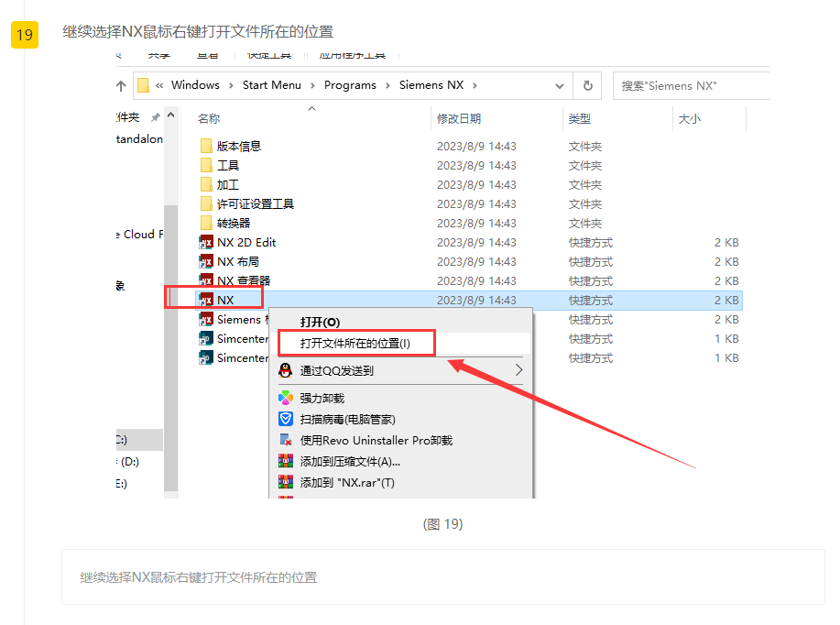The height and width of the screenshot is (625, 840).
Task: Click the folder icon in the address bar
Action: (x=143, y=86)
